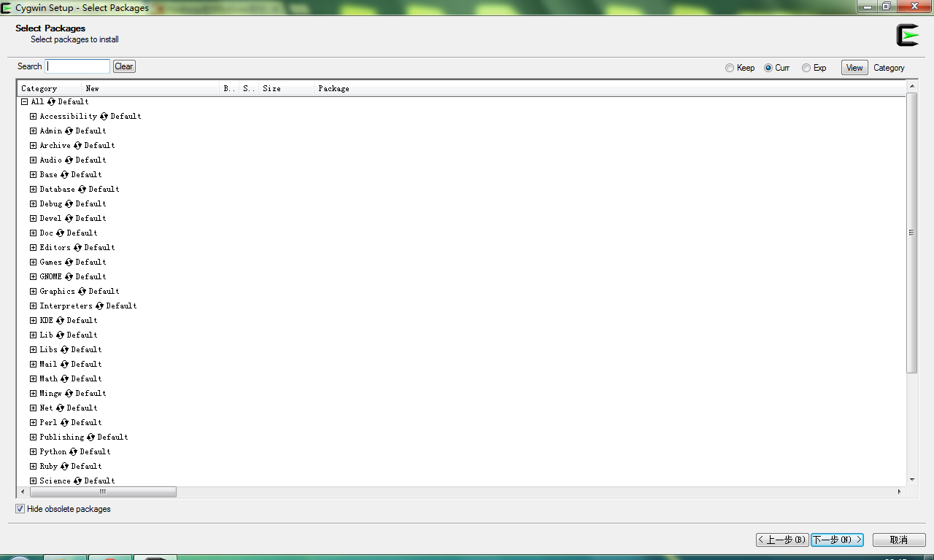Image resolution: width=934 pixels, height=560 pixels.
Task: Click the cycle icon for Archive category
Action: click(x=78, y=145)
